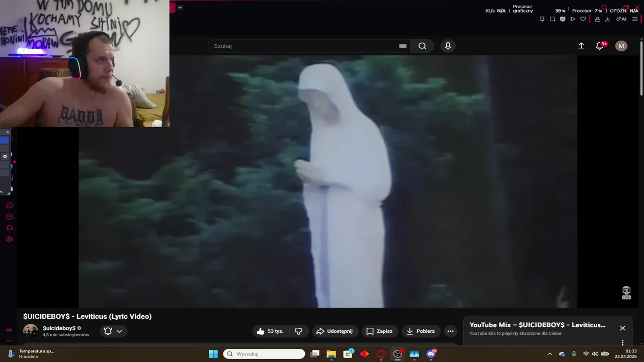Open the account avatar labeled M
Viewport: 644px width, 362px height.
click(x=621, y=46)
